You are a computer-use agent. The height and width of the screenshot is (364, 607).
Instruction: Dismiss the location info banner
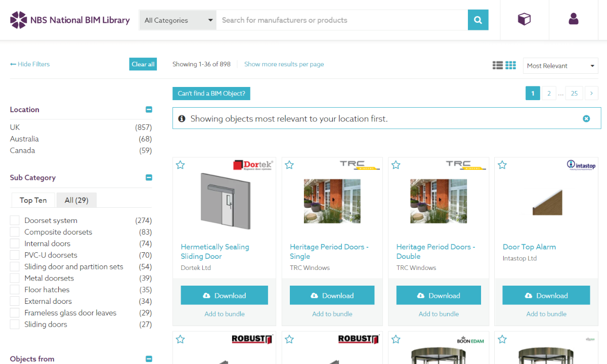coord(586,119)
